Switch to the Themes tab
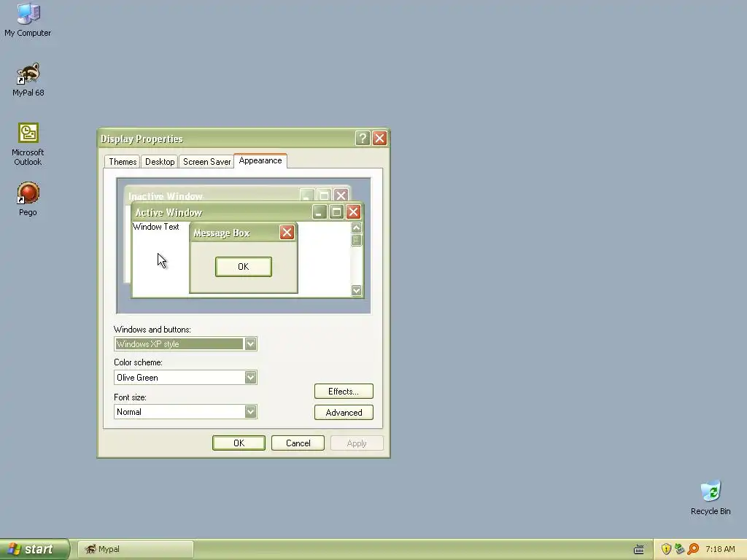 [123, 162]
